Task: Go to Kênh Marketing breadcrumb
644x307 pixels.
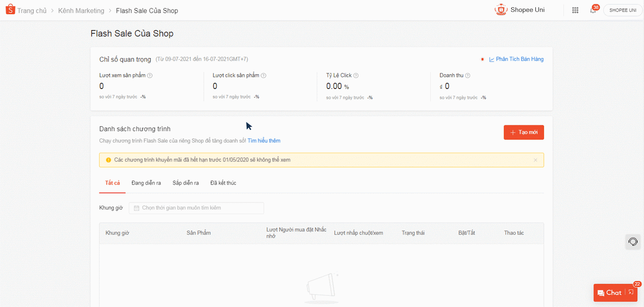Action: click(81, 11)
